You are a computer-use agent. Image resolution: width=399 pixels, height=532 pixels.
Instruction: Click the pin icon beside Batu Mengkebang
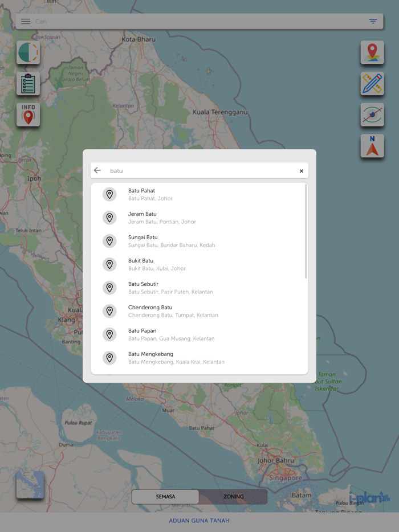[x=109, y=358]
